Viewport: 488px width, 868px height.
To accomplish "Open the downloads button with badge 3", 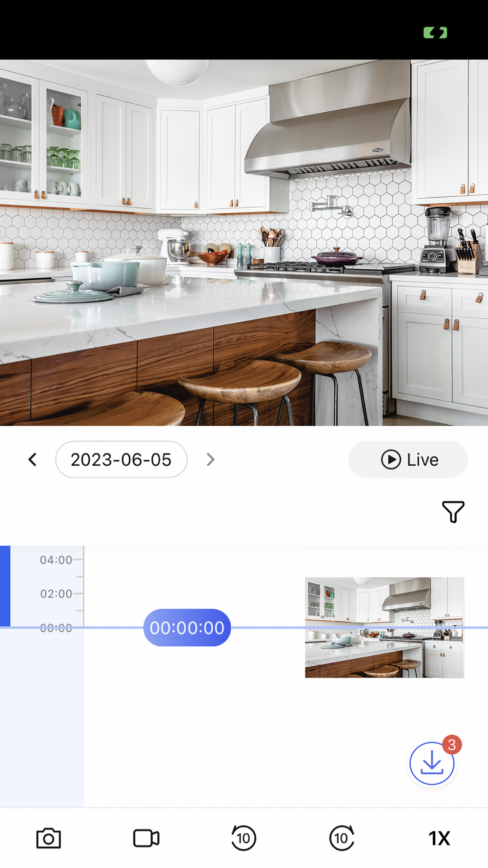I will [432, 763].
